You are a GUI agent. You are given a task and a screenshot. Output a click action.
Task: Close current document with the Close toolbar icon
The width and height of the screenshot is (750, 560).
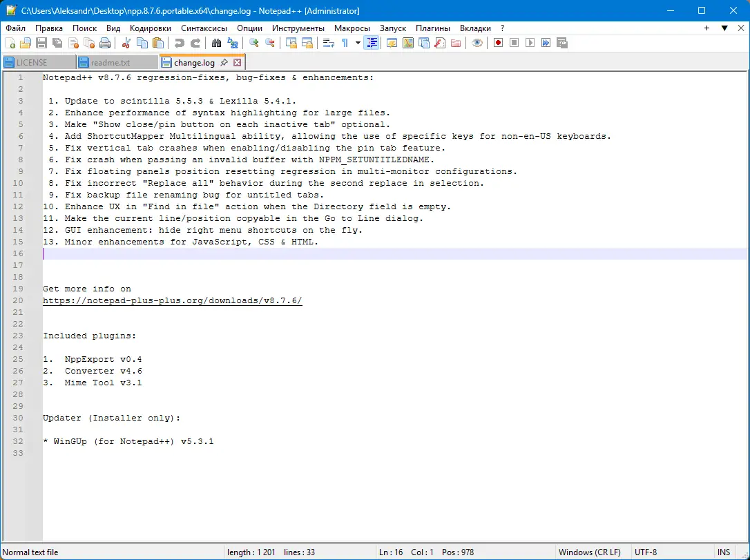point(74,43)
